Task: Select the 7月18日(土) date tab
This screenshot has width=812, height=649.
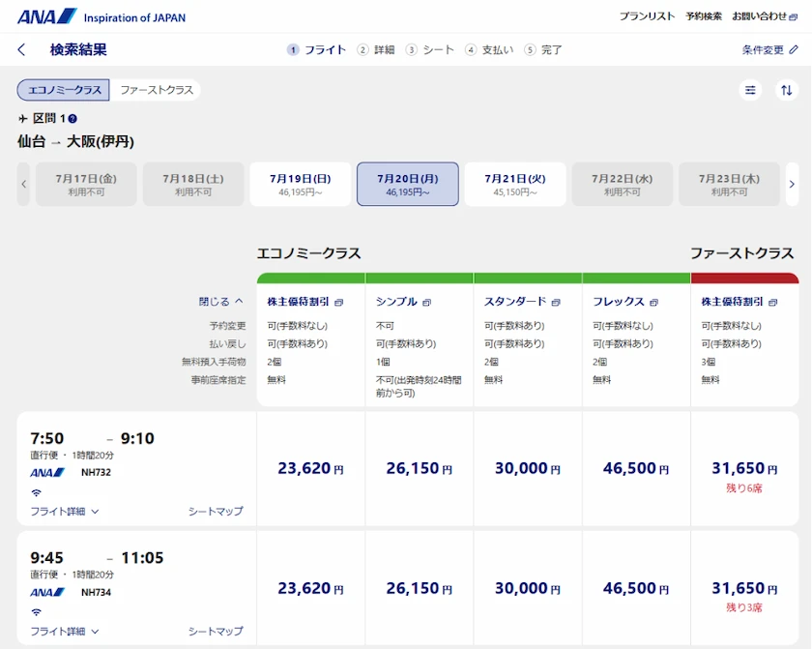Action: tap(193, 185)
